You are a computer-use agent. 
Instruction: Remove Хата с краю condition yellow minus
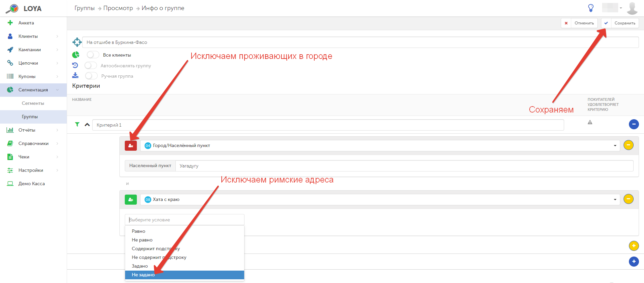[x=628, y=199]
